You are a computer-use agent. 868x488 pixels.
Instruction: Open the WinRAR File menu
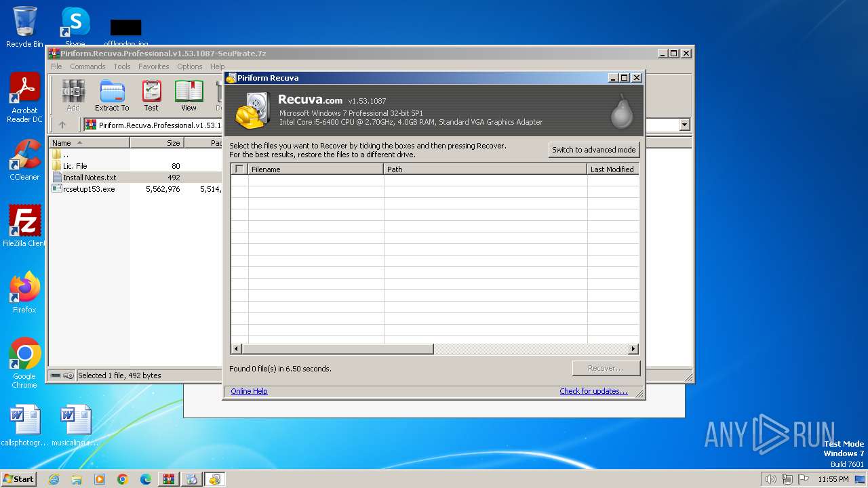(56, 66)
